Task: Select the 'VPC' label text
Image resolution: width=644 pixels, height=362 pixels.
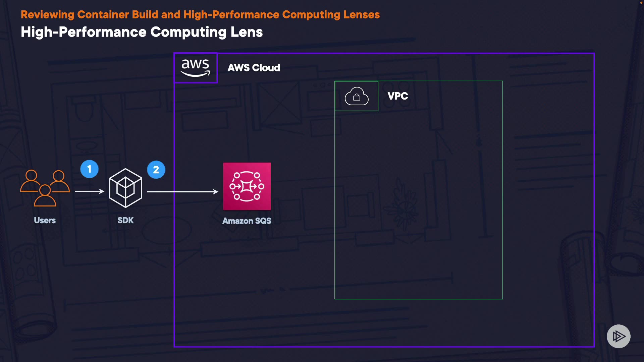Action: (x=398, y=96)
